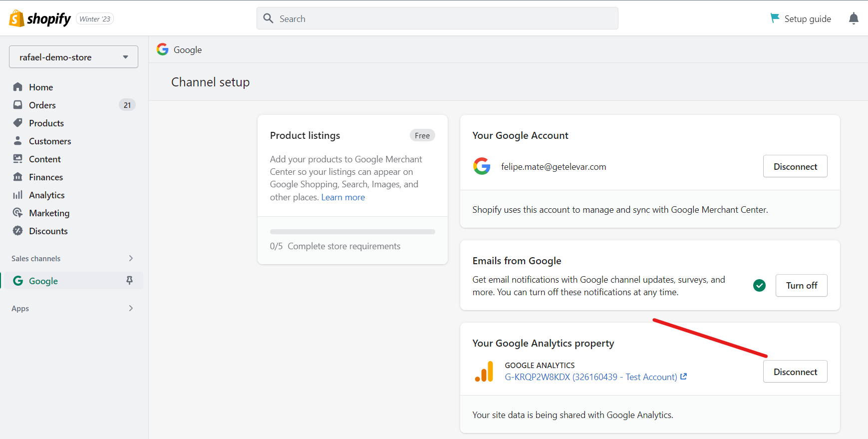Click Google logo beside account email
Screen dimensions: 868x439
tap(482, 166)
